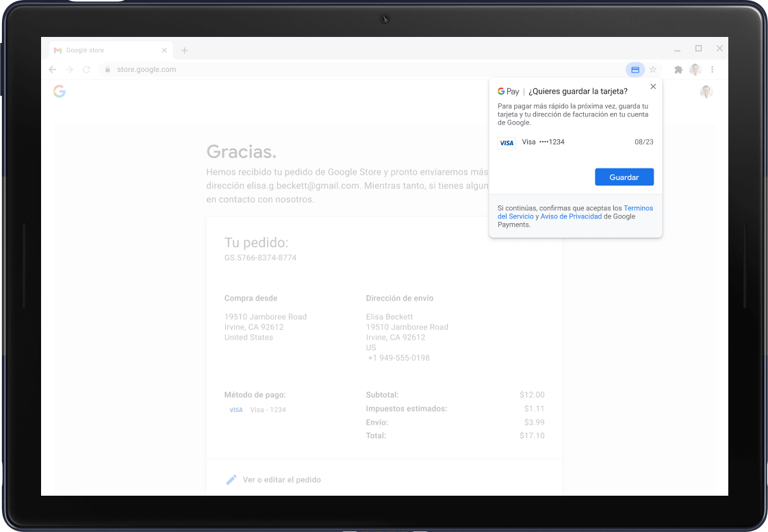
Task: Click the browser back arrow
Action: pos(53,69)
